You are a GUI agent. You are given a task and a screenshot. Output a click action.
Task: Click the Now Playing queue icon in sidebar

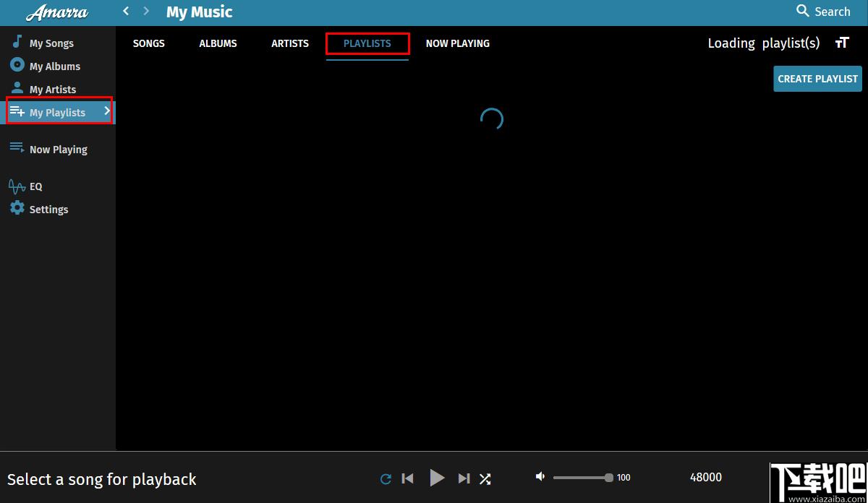coord(17,148)
